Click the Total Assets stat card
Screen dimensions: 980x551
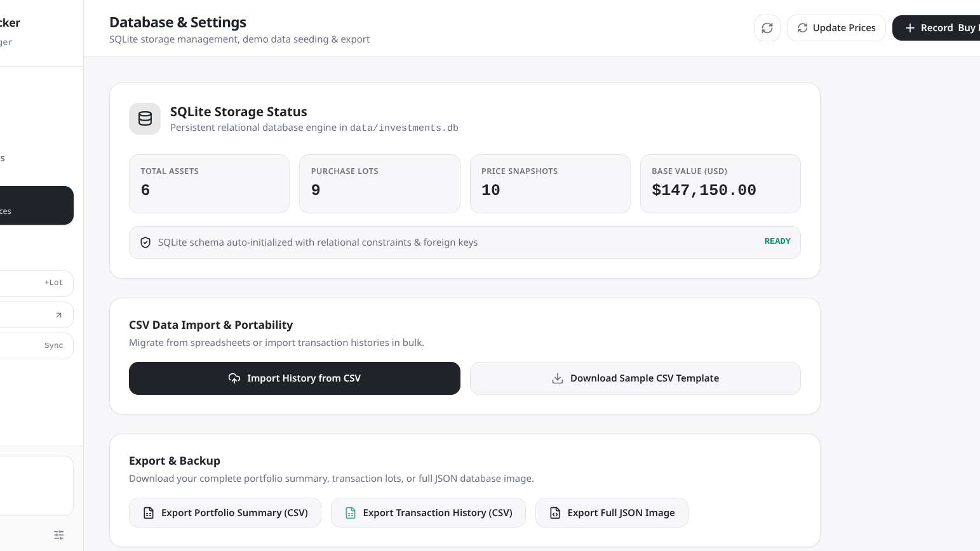[209, 183]
